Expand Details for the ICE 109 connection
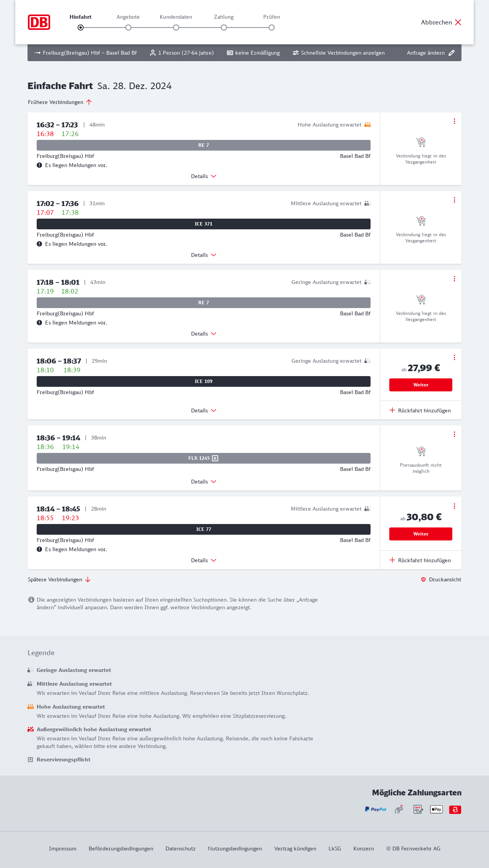This screenshot has height=868, width=489. [x=204, y=410]
